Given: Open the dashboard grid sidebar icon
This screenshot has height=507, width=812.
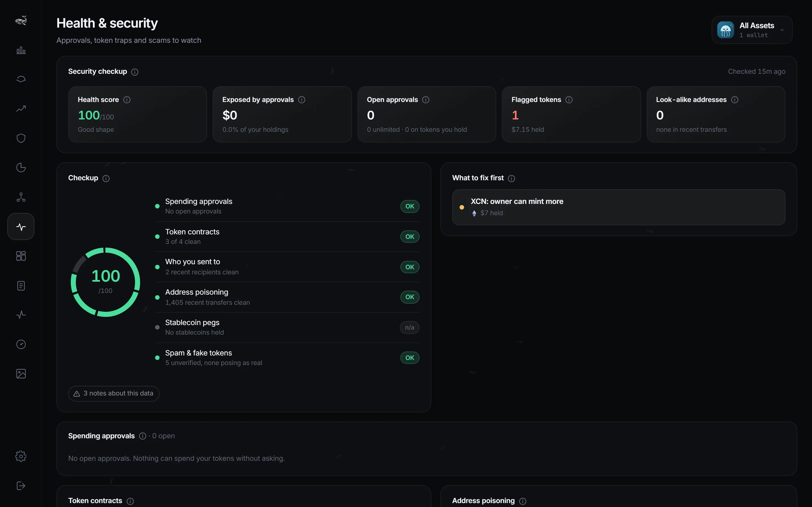Looking at the screenshot, I should 21,256.
